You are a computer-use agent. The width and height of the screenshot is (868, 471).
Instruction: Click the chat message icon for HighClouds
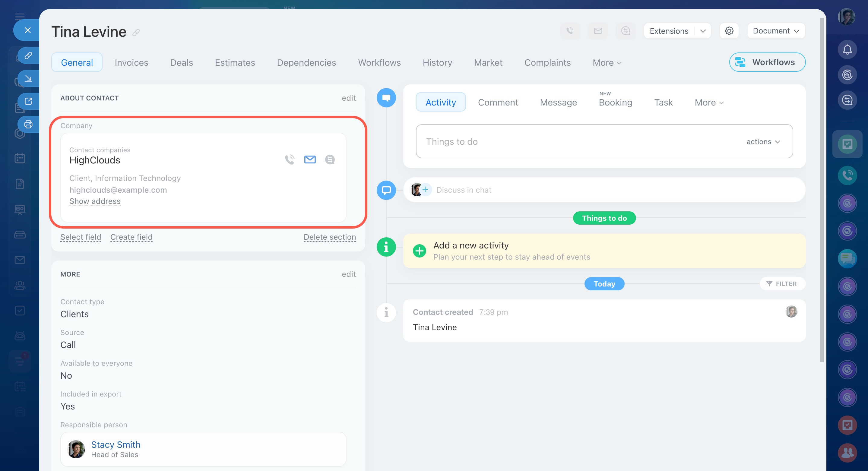pyautogui.click(x=330, y=159)
